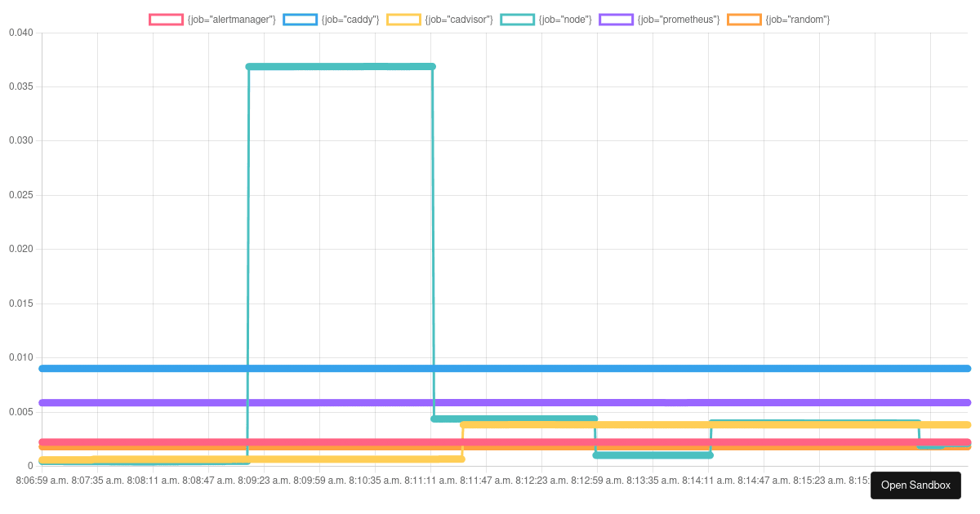Hide the {job="node"} series via legend text

coord(564,20)
